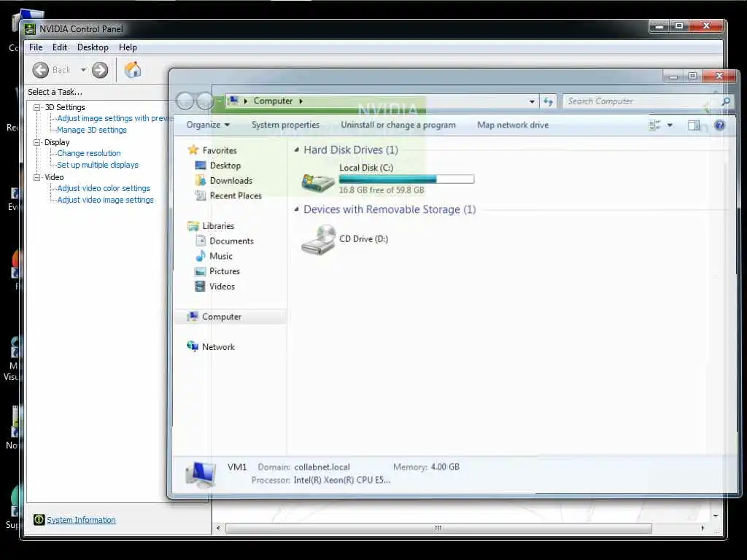Open the Edit menu in NVIDIA Control Panel
747x560 pixels.
pyautogui.click(x=60, y=47)
